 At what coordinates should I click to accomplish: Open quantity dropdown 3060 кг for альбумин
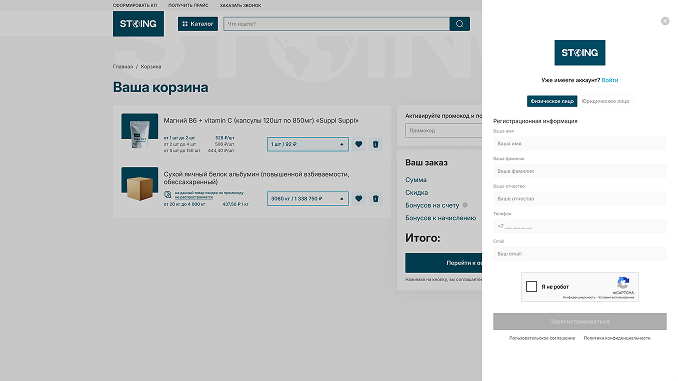coord(307,199)
